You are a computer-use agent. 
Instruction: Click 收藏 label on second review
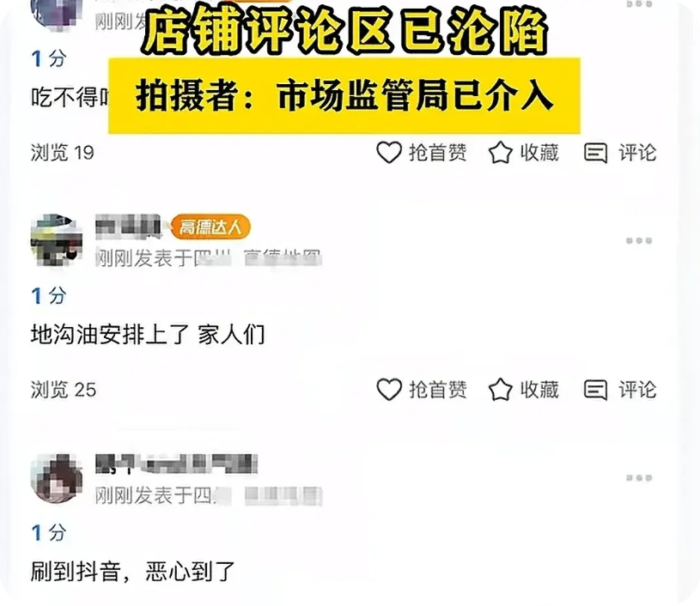coord(539,390)
